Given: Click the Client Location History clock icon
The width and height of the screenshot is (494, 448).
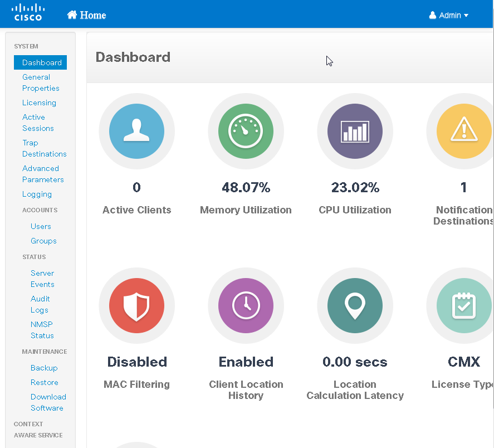Looking at the screenshot, I should (x=246, y=306).
